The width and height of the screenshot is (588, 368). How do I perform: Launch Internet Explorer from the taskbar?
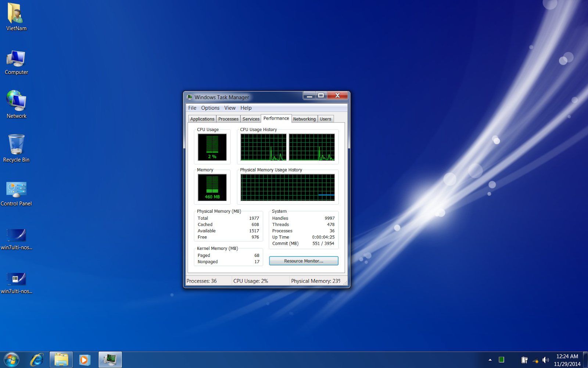tap(37, 360)
